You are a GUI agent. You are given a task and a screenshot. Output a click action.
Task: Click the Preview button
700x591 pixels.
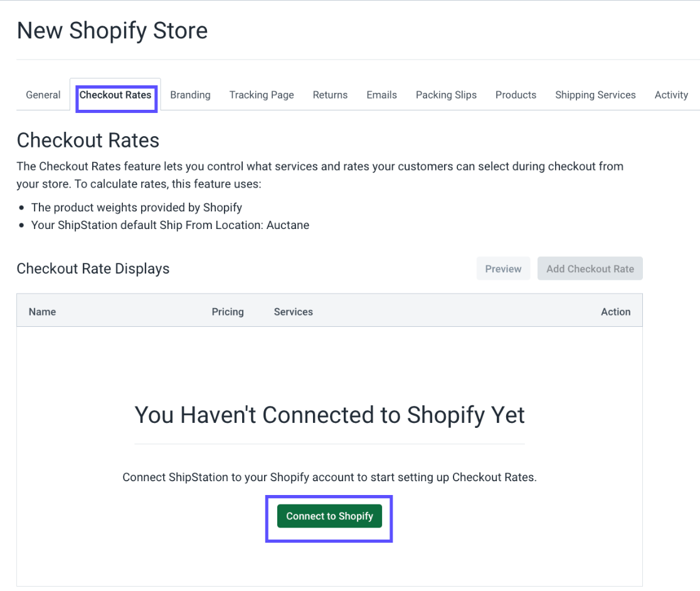click(503, 269)
